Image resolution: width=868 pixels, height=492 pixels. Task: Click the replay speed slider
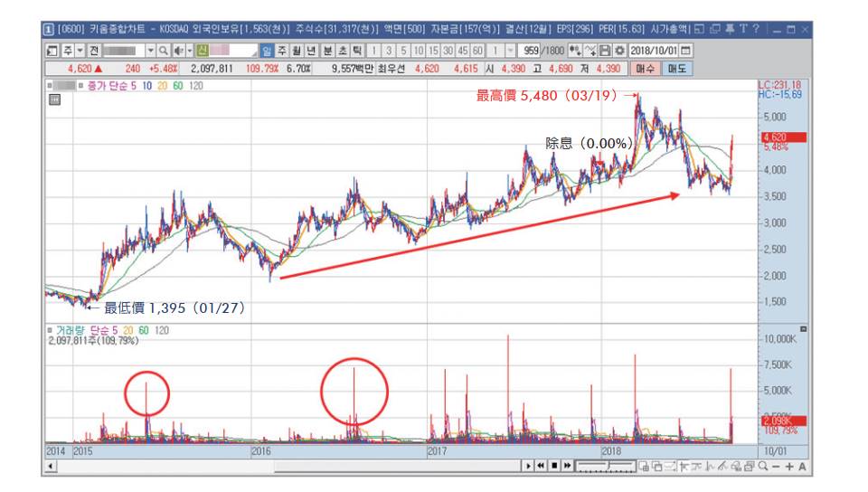pyautogui.click(x=605, y=467)
